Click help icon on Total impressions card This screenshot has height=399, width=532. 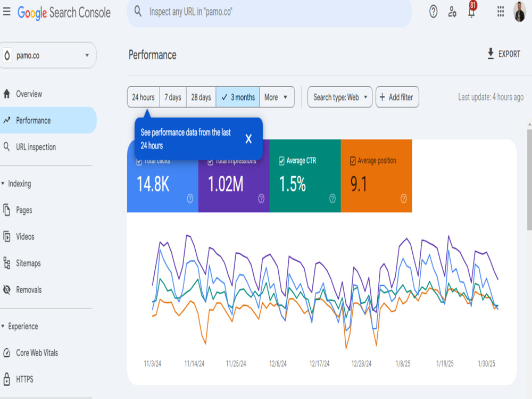[261, 198]
